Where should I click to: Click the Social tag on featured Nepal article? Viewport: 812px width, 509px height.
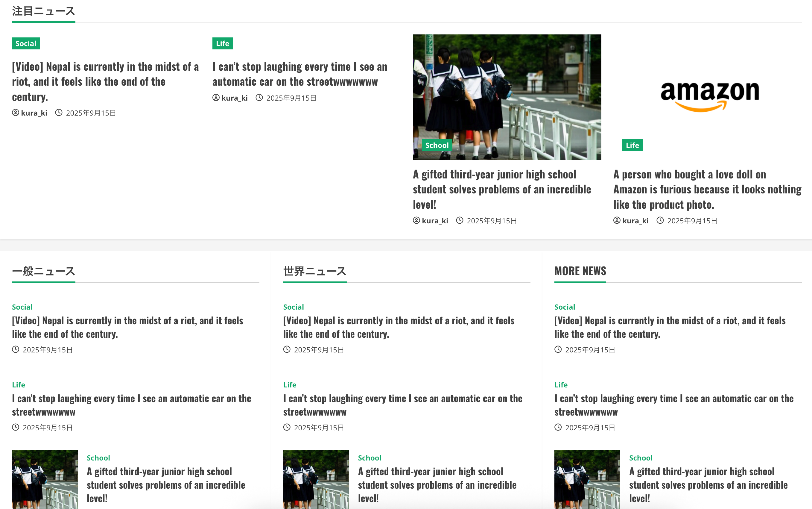26,43
